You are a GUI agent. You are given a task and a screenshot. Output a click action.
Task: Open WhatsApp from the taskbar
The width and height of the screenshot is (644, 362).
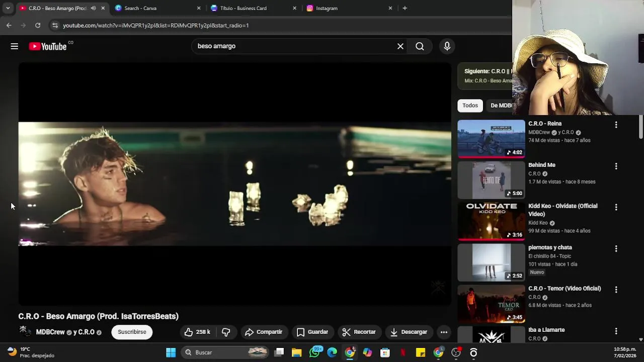pyautogui.click(x=314, y=352)
